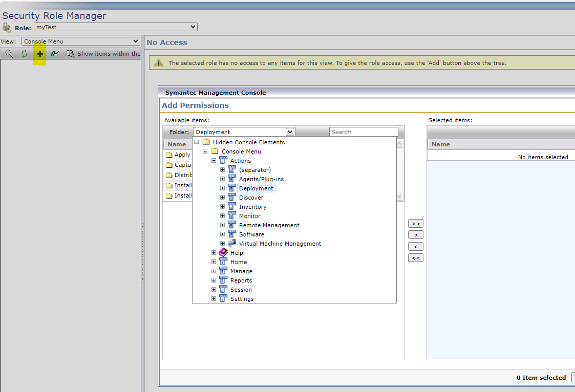Click the Help book icon in tree
Viewport: 575px width, 392px height.
click(x=223, y=253)
